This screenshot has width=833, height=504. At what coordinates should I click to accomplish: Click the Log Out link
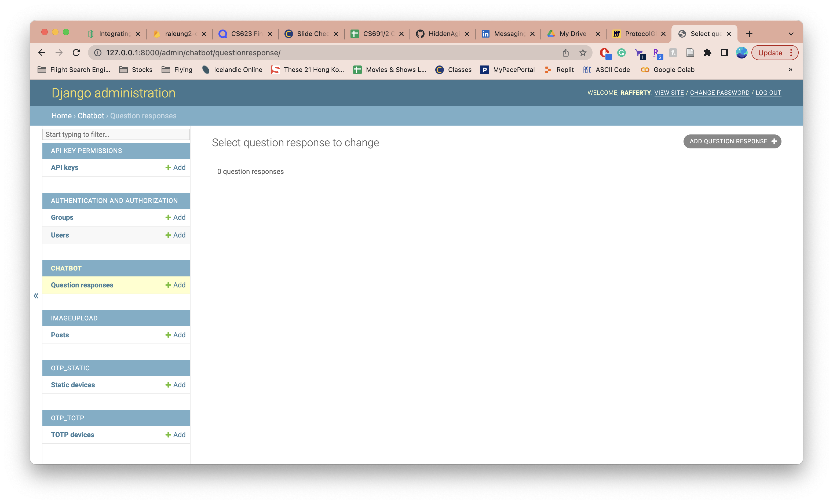768,93
